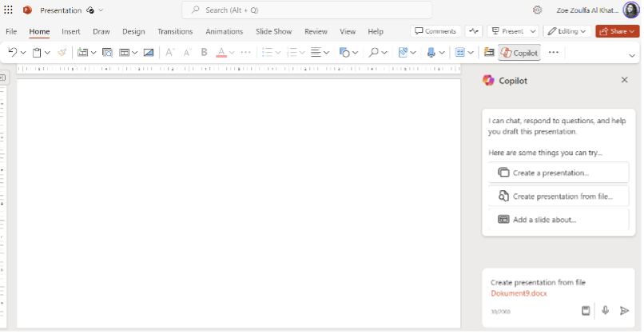Open the Animations tab

[x=225, y=31]
